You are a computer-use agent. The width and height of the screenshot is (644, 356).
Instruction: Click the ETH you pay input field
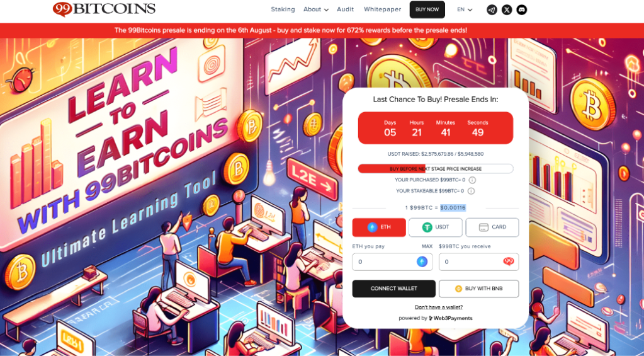point(392,262)
